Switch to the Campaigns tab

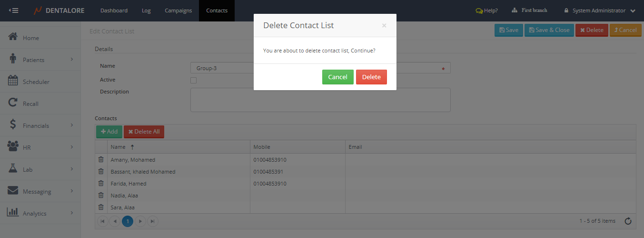[x=178, y=10]
